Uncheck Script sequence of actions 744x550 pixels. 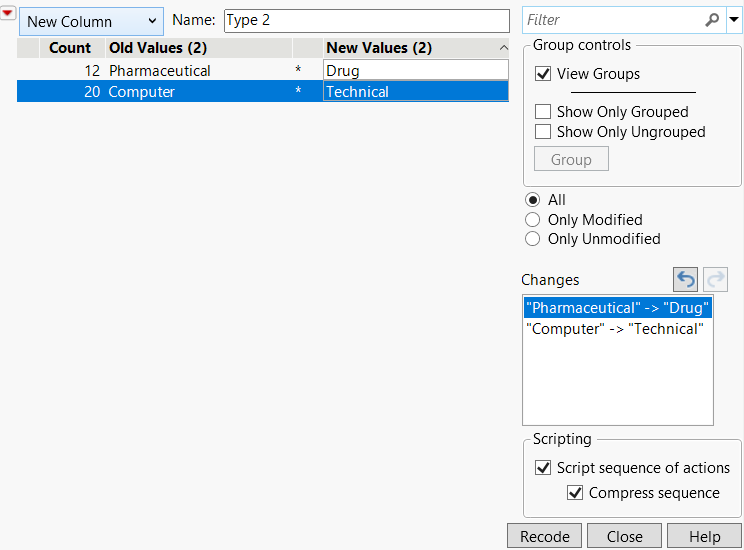[x=544, y=468]
